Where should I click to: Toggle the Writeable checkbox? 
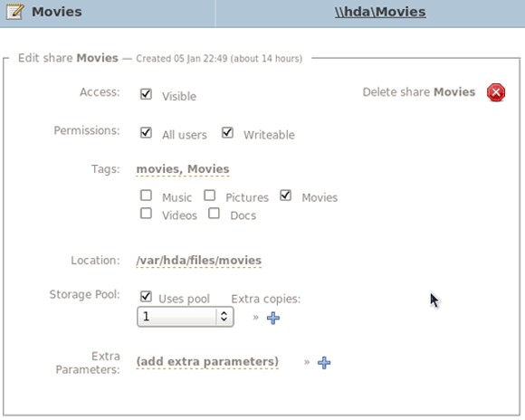227,133
